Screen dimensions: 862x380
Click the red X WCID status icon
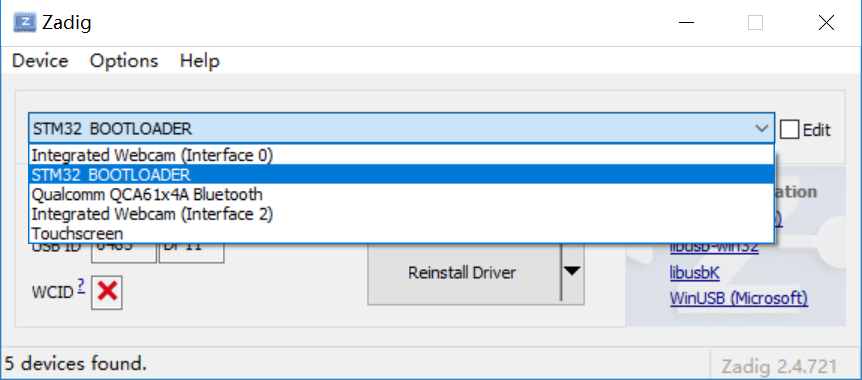107,292
